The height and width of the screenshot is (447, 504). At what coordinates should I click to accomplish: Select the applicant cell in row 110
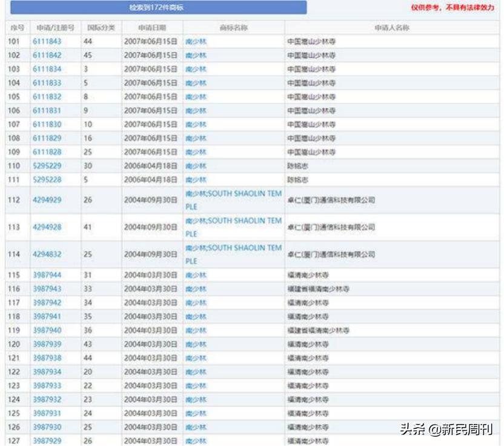point(392,166)
